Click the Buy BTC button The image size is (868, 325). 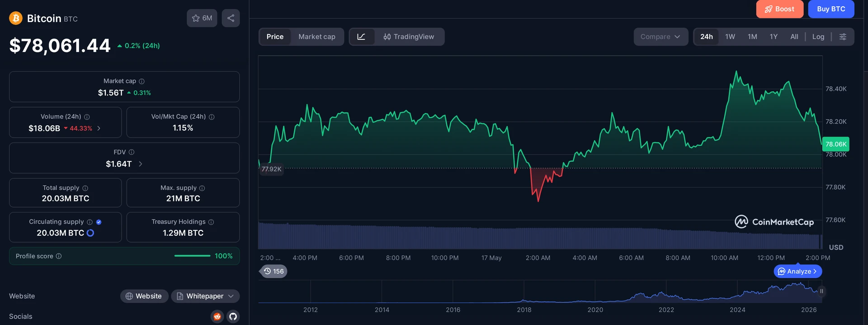click(x=831, y=9)
